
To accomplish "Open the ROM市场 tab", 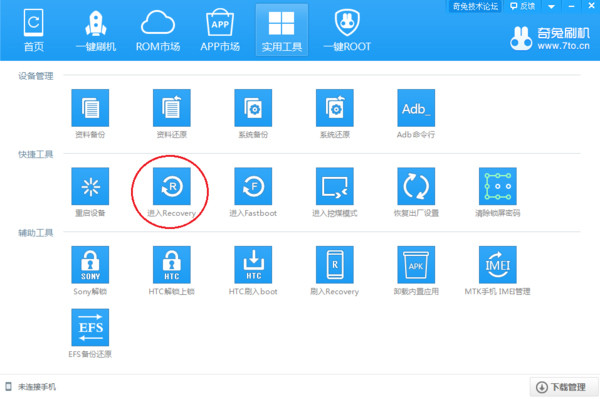I will 158,30.
